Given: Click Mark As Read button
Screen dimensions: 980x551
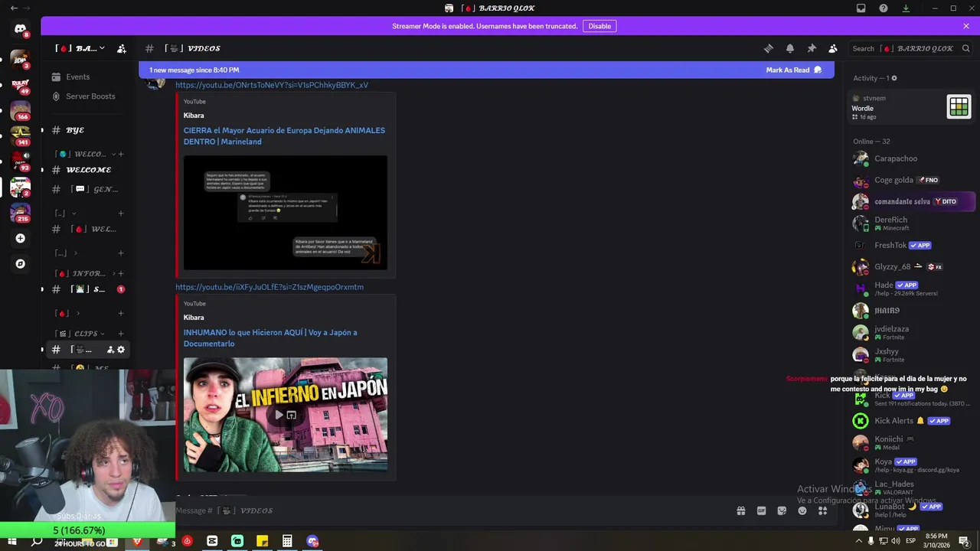Looking at the screenshot, I should click(794, 70).
